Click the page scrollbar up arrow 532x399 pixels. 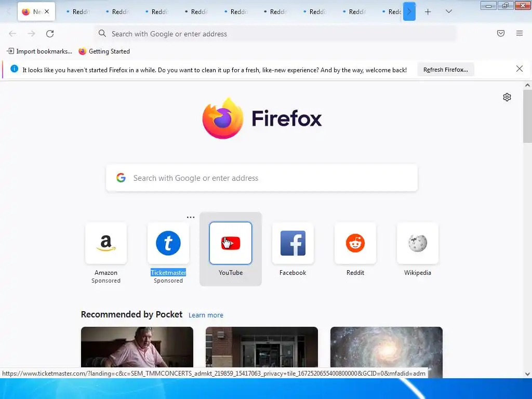(527, 85)
